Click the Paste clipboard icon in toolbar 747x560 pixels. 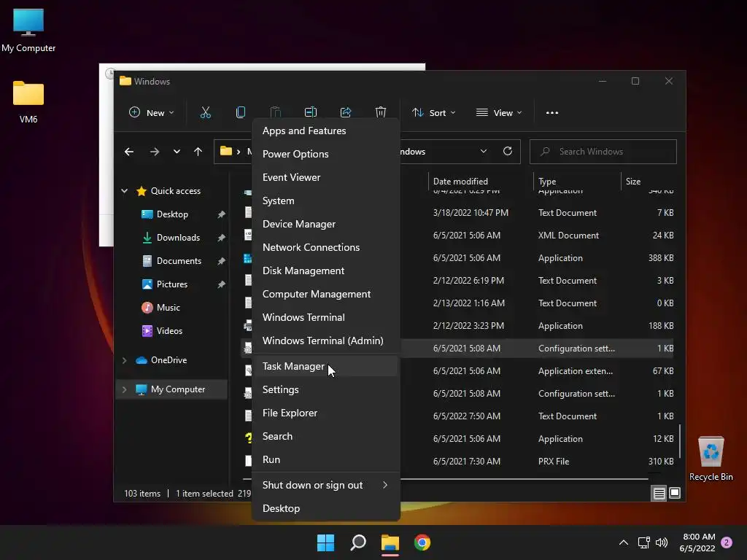coord(275,112)
